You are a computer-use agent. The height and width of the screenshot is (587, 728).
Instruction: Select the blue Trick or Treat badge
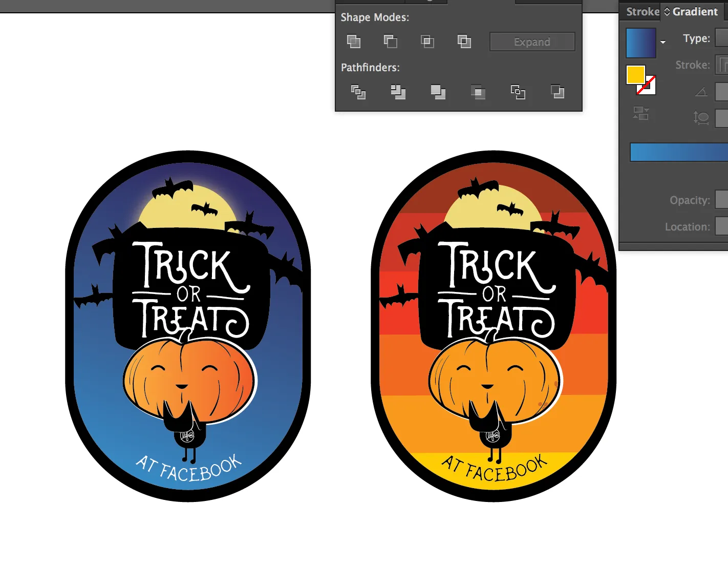click(188, 326)
